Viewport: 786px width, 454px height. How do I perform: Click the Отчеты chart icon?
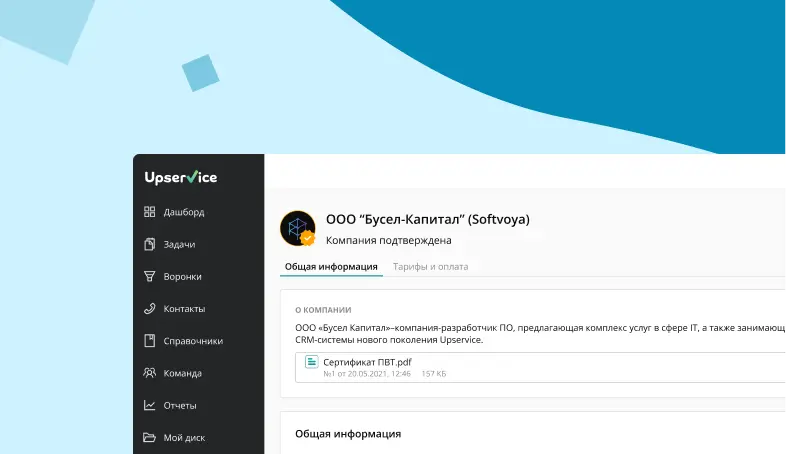click(x=149, y=405)
